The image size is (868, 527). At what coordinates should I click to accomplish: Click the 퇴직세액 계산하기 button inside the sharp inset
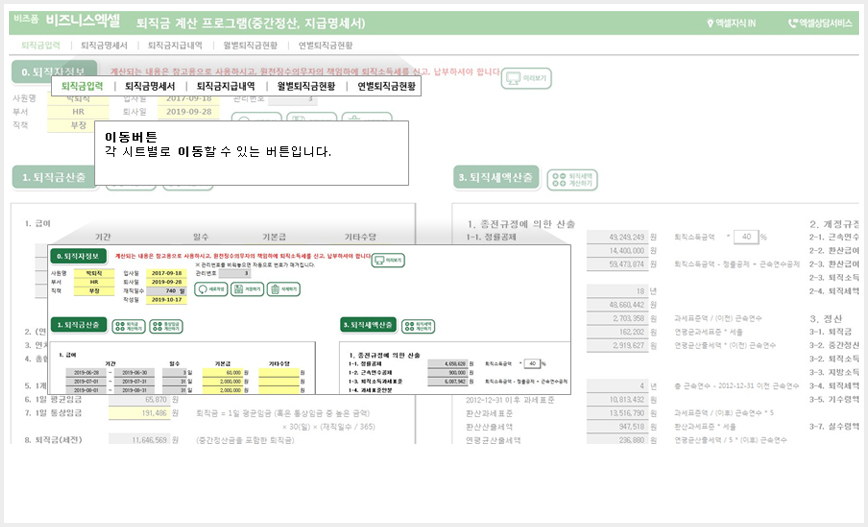[x=418, y=327]
